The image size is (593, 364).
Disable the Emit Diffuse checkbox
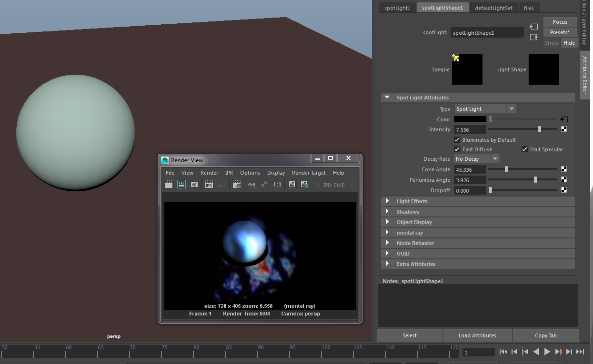click(458, 149)
